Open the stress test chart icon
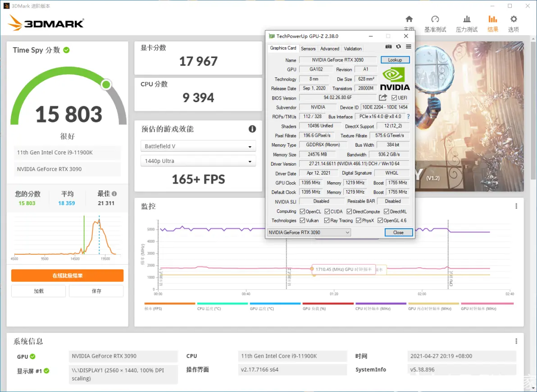The image size is (537, 392). point(466,19)
